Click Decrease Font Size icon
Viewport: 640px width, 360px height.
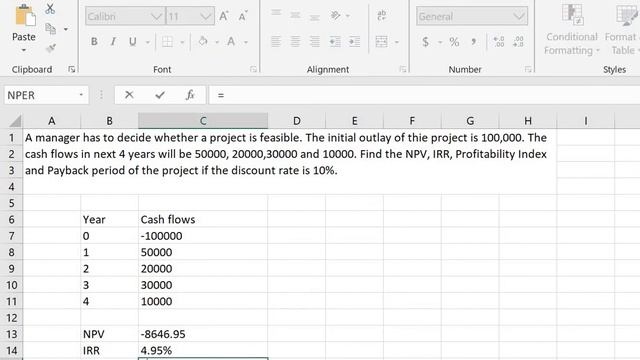243,16
